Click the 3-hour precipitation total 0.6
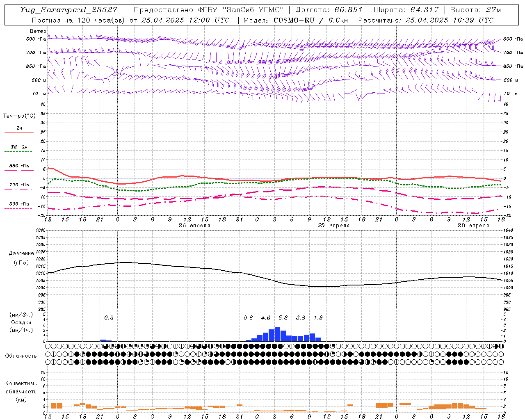The image size is (525, 420). [248, 317]
